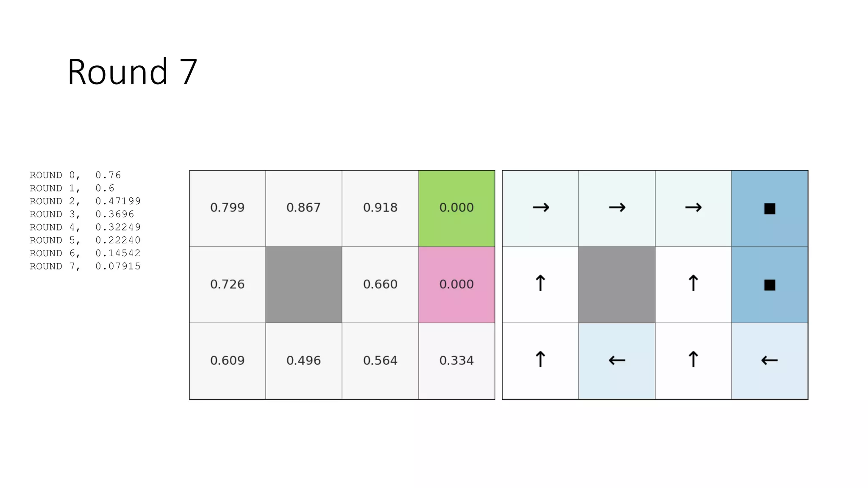The width and height of the screenshot is (868, 488).
Task: Click the gray obstacle block in the value grid
Action: [x=303, y=285]
